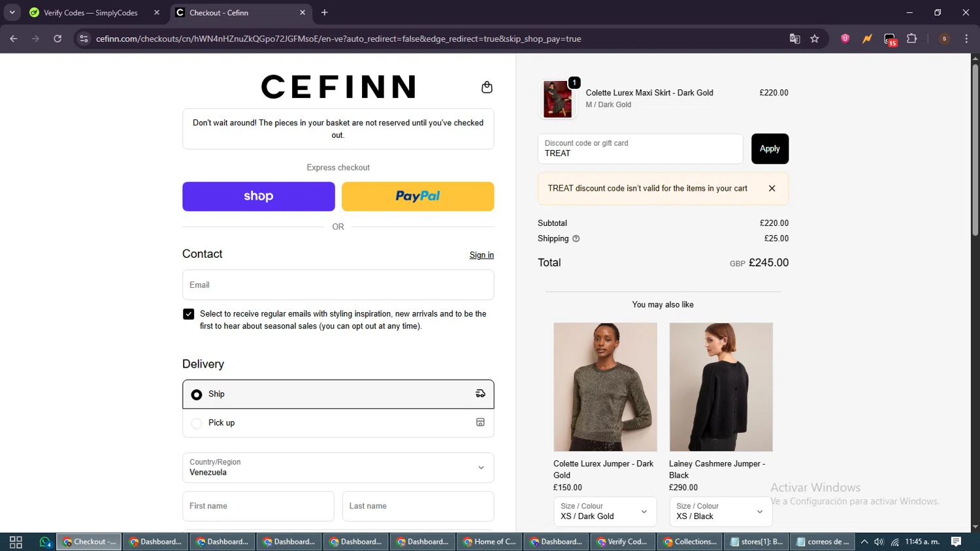This screenshot has height=551, width=980.
Task: Close the Checkout - Cefinn tab
Action: pos(302,12)
